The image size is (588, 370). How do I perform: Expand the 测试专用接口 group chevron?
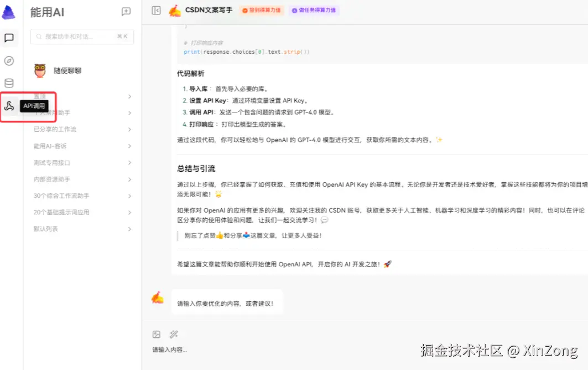pos(129,163)
